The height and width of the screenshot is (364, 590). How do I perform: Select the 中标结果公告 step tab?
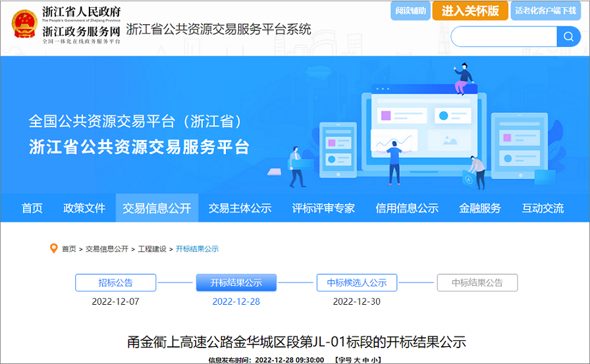477,282
